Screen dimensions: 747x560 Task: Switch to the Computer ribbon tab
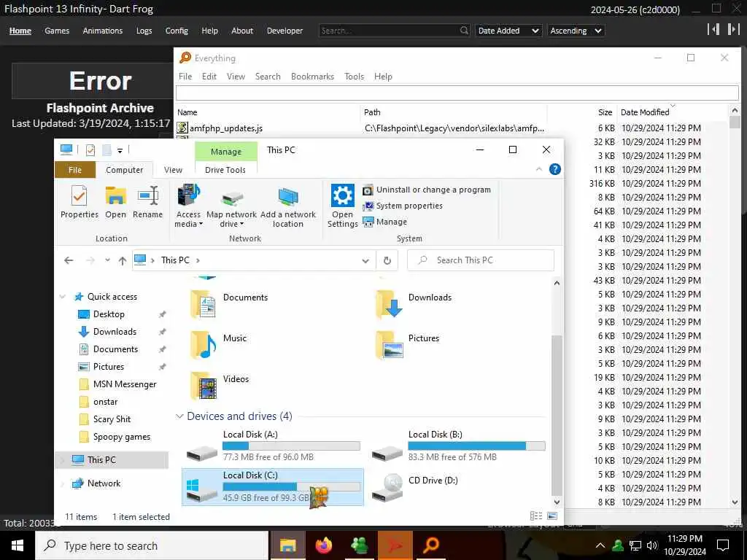[x=124, y=170]
